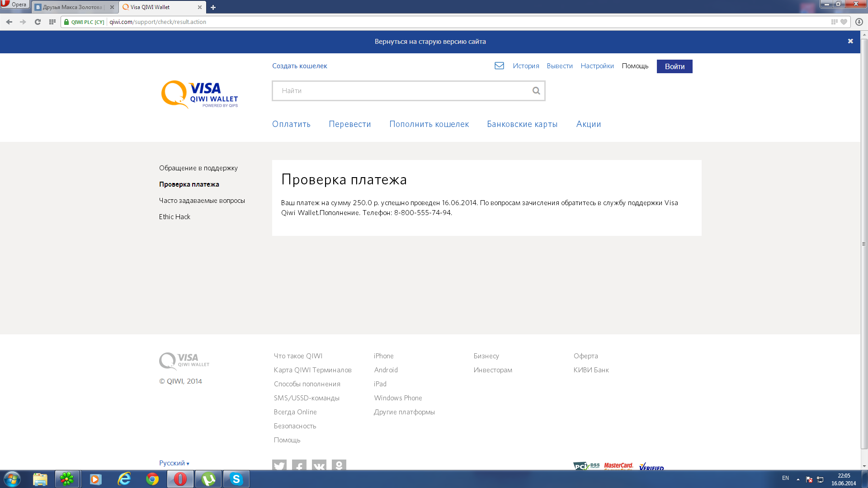Open Twitter social icon in footer
Screen dimensions: 868x488
279,465
